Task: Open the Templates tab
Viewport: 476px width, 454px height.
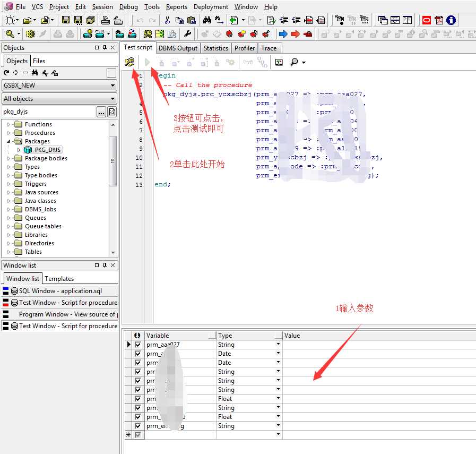Action: 59,279
